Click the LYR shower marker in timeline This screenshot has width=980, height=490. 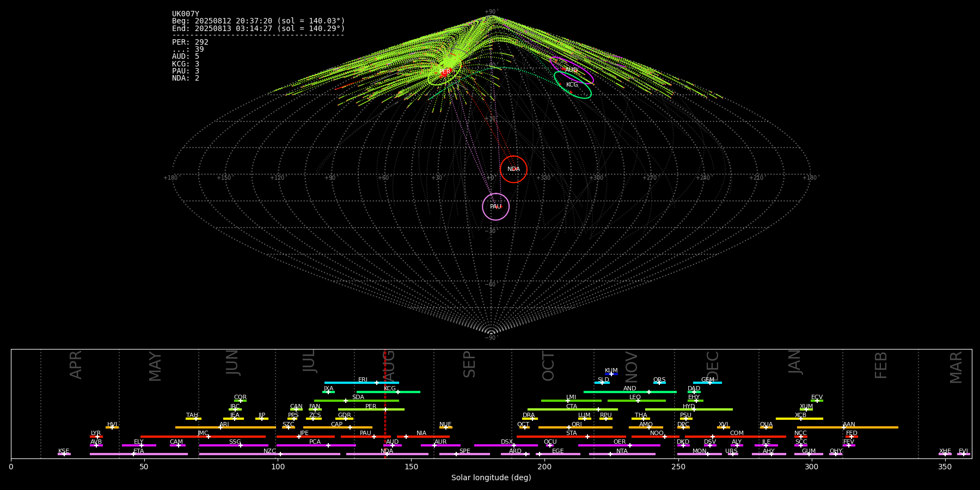pos(96,436)
